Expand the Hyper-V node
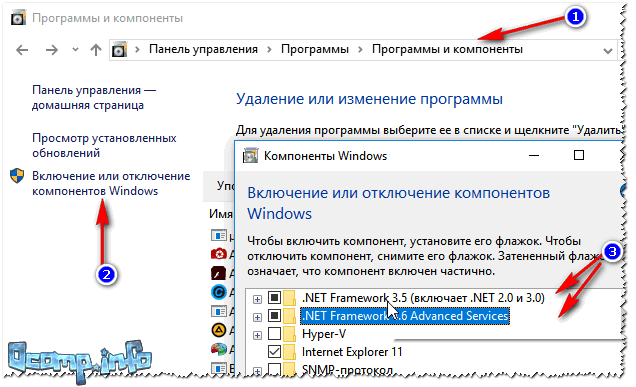Screen dimensions: 636x387 click(257, 335)
